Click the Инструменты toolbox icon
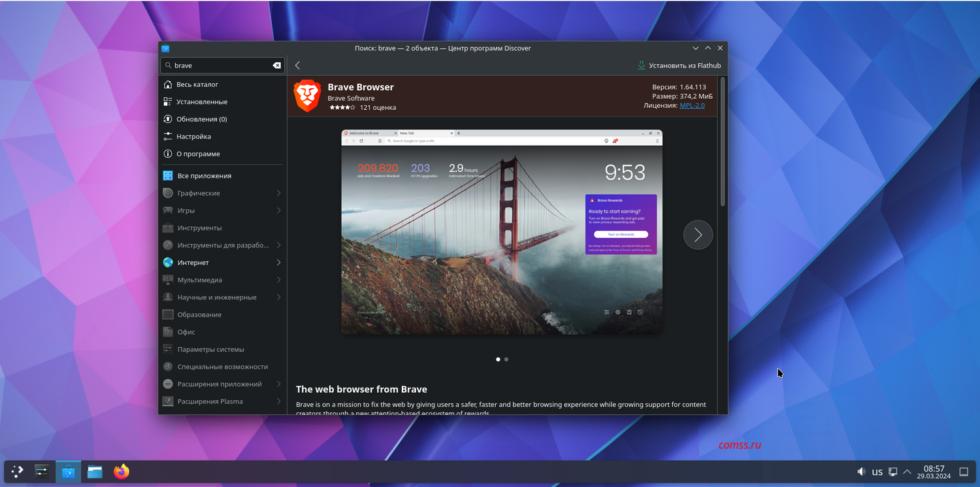 [x=168, y=228]
